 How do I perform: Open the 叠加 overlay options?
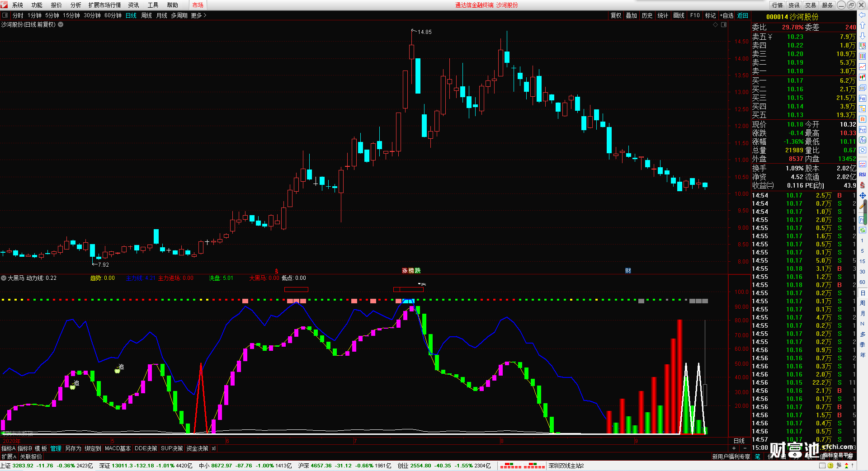click(631, 15)
